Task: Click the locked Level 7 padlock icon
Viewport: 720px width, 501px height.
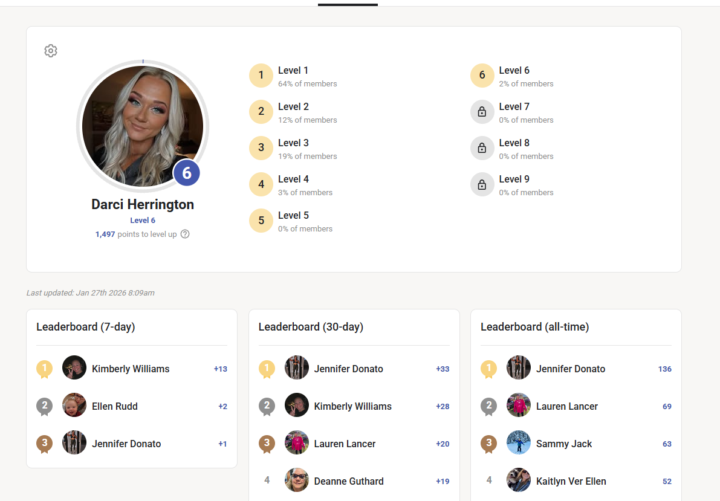Action: tap(482, 112)
